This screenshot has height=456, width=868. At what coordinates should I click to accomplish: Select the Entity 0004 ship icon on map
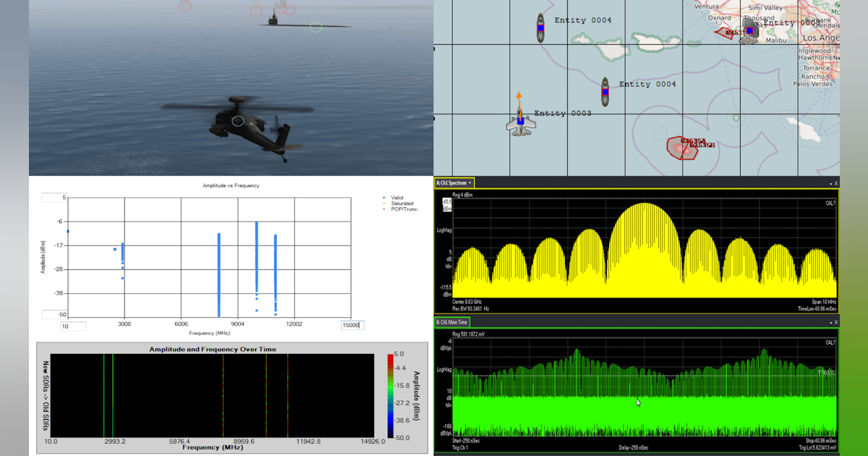click(x=605, y=92)
